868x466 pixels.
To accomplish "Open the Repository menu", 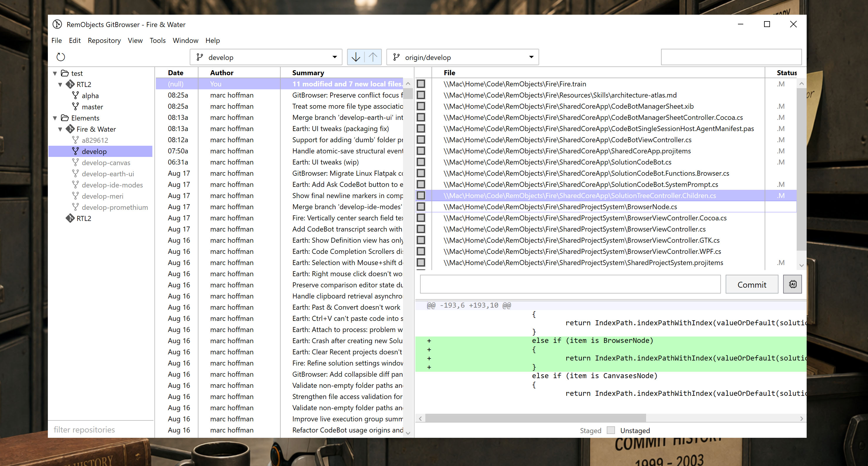I will [104, 41].
